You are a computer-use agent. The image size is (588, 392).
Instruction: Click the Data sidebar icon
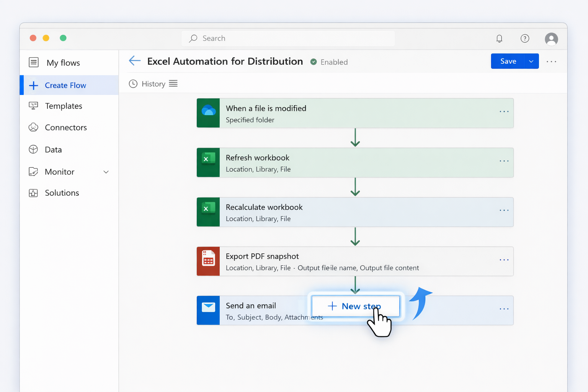tap(33, 149)
